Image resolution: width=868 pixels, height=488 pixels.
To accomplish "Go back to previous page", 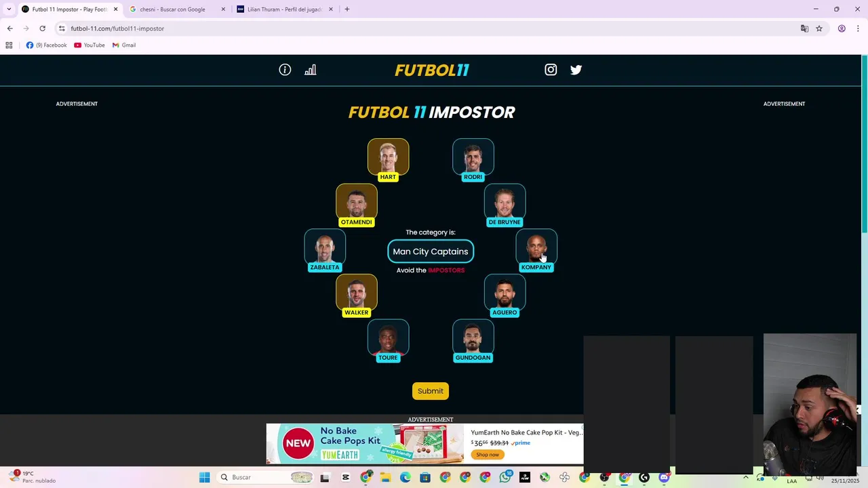I will [9, 28].
